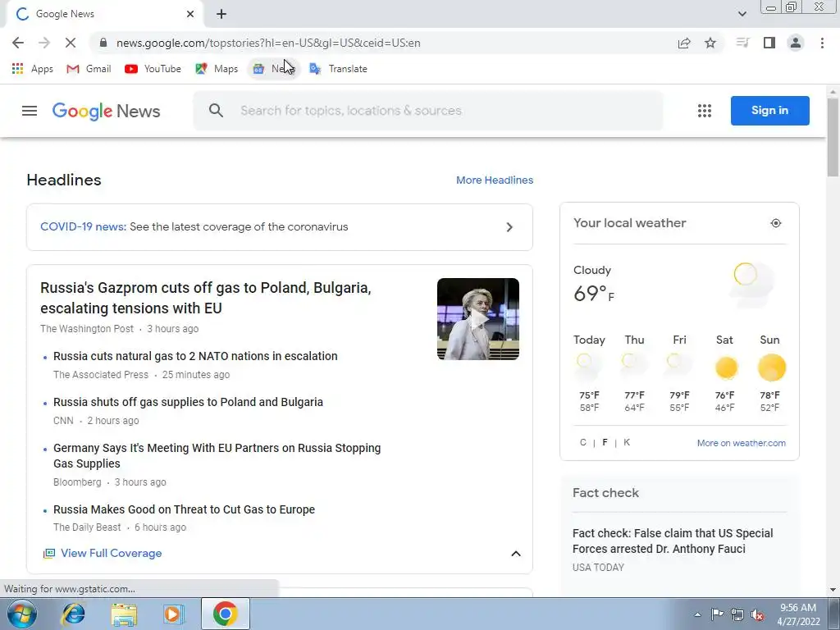Open the media control icon in toolbar
Screen dimensions: 840x630
(742, 43)
